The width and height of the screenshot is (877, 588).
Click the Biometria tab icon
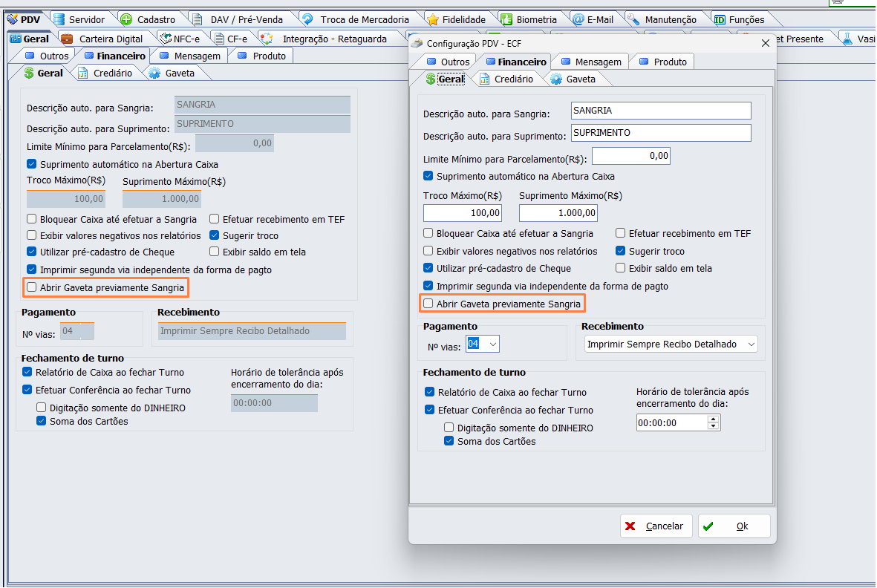[x=506, y=20]
